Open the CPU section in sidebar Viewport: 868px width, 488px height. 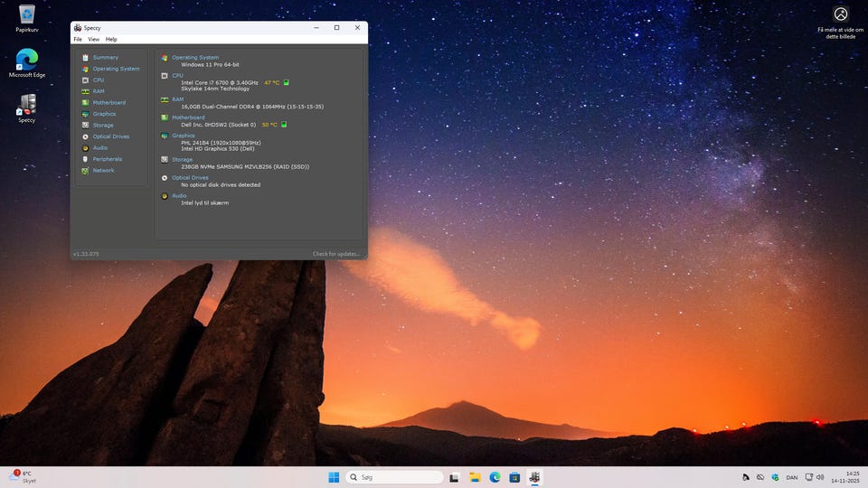[99, 80]
